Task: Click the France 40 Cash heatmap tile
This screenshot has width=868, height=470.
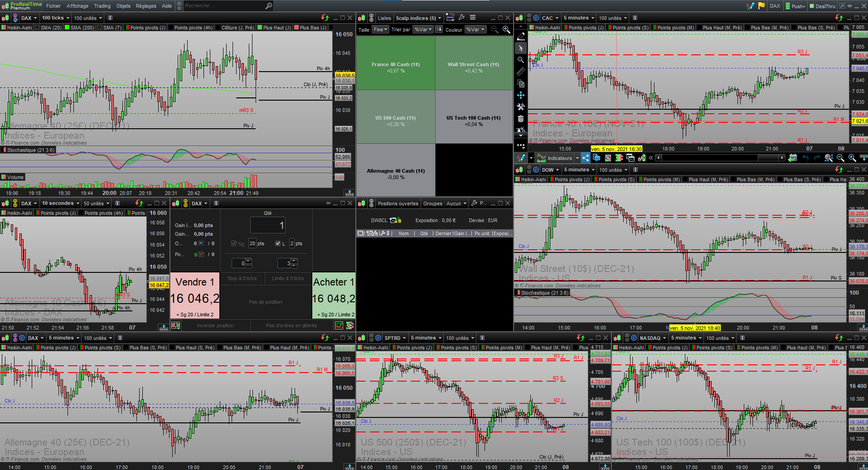Action: click(x=396, y=63)
